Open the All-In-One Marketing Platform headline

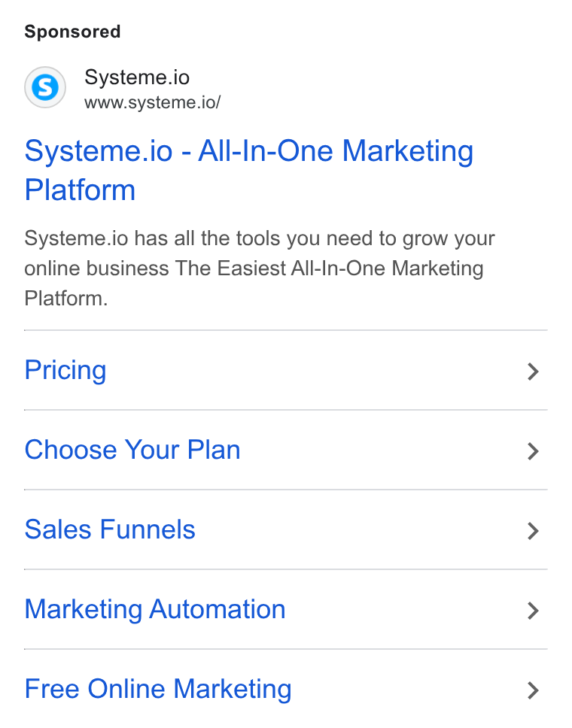click(x=249, y=171)
